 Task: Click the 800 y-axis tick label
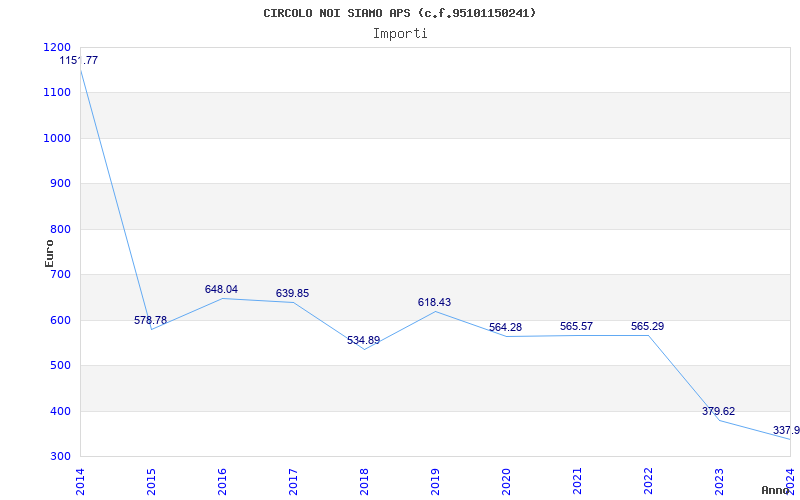(61, 230)
